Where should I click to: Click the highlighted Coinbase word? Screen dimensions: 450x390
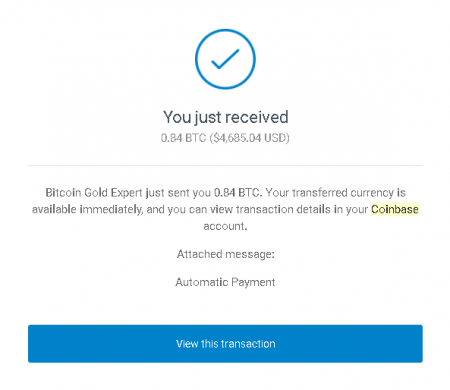(x=395, y=209)
